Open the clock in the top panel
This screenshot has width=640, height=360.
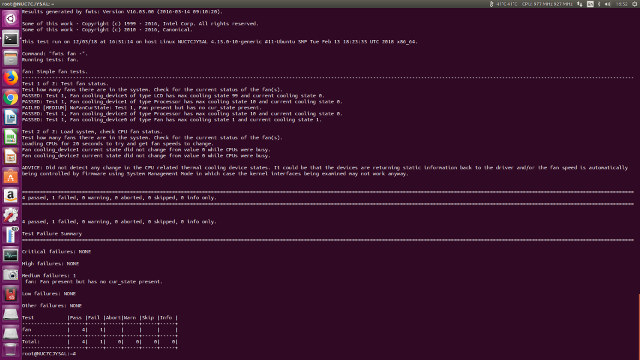pyautogui.click(x=622, y=4)
